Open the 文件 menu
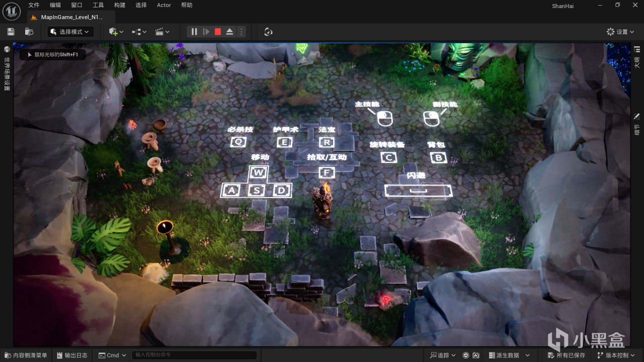644x362 pixels. pyautogui.click(x=34, y=5)
